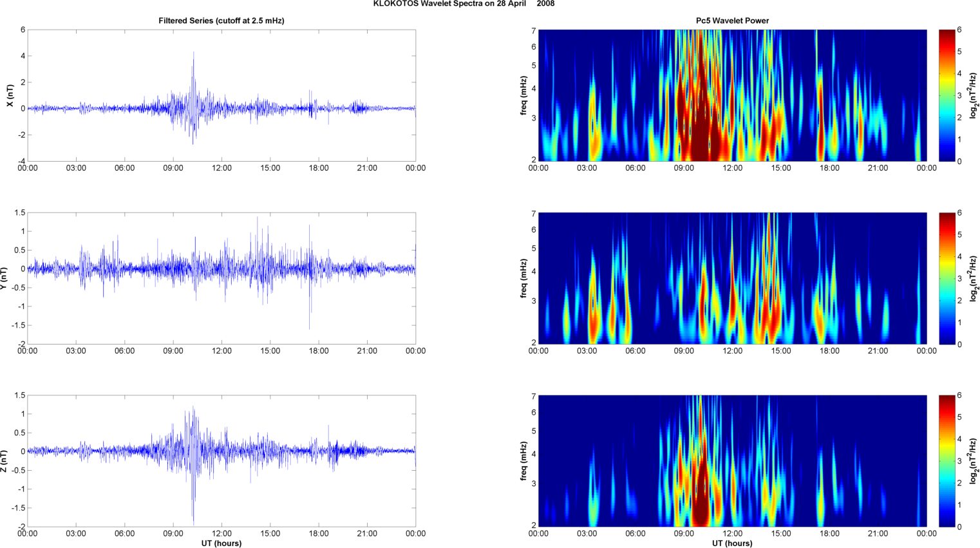
Task: Click the colorbar beside the Y wavelet spectrum
Action: point(947,278)
